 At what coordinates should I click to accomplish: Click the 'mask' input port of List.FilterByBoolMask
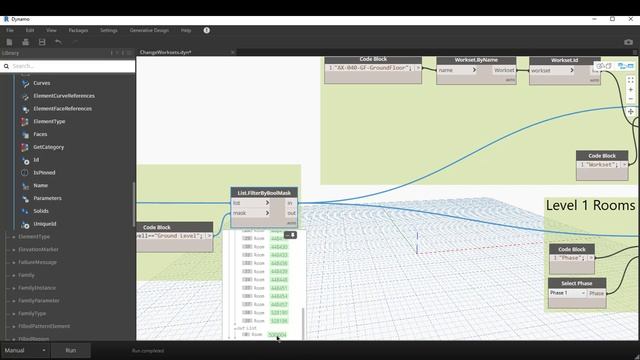251,213
